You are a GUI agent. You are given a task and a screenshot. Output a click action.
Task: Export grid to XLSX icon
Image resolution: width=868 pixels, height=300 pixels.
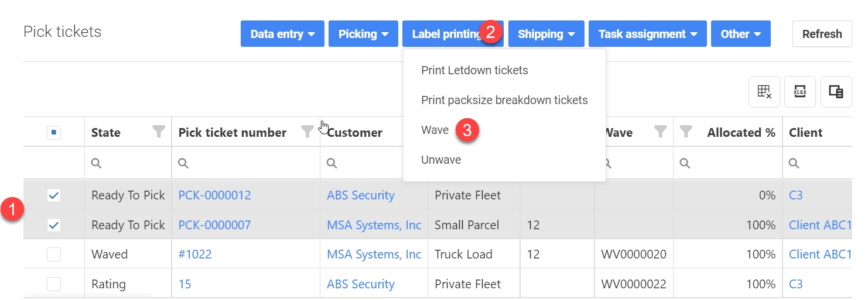(x=800, y=92)
